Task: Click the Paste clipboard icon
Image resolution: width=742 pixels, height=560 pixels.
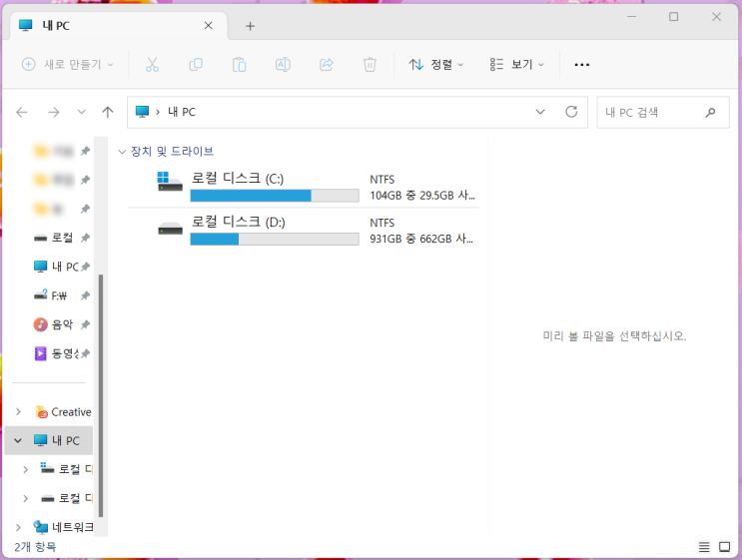Action: tap(239, 64)
